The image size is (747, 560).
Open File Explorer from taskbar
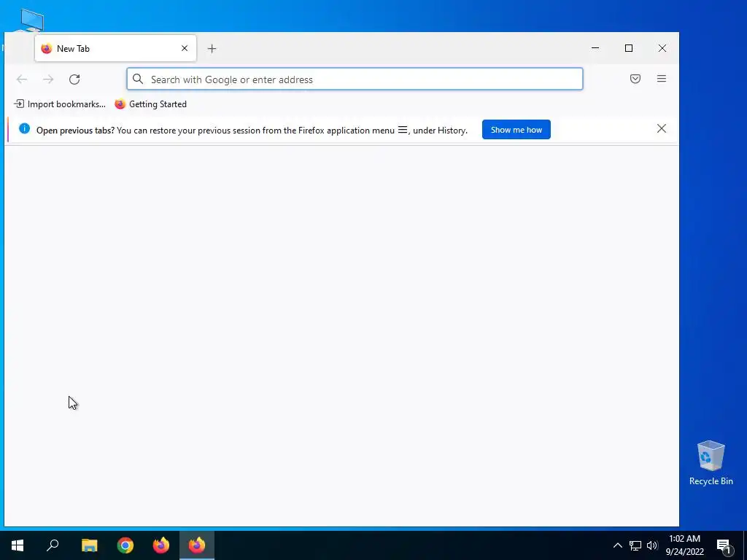click(89, 545)
